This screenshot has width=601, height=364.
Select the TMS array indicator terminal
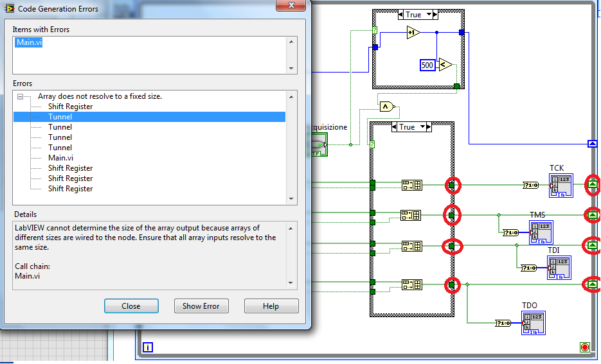(541, 231)
